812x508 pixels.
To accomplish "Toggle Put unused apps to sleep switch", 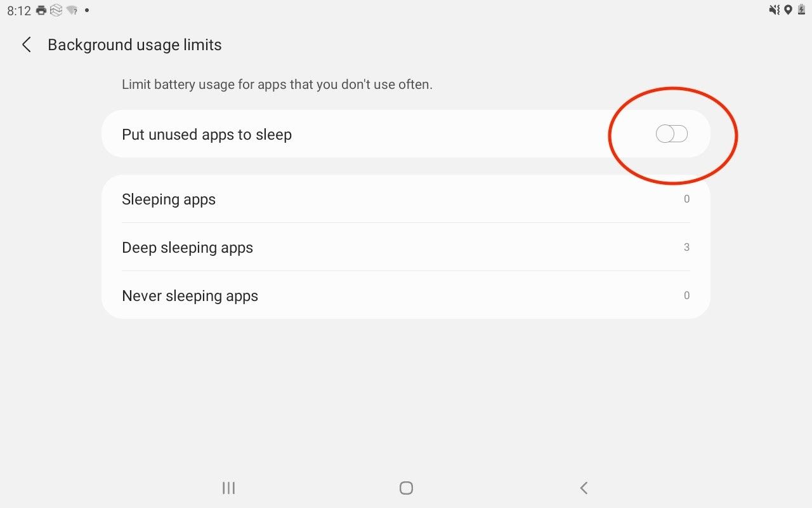I will [x=672, y=134].
